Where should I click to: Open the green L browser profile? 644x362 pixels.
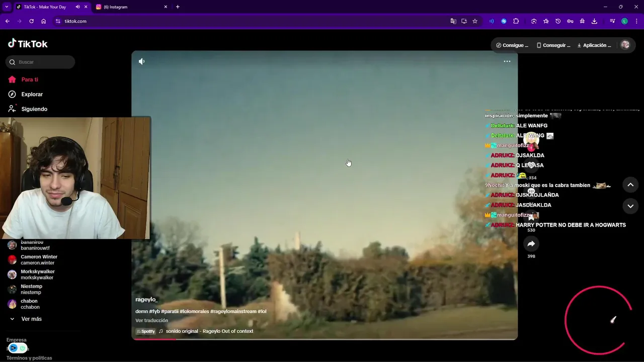pos(624,21)
